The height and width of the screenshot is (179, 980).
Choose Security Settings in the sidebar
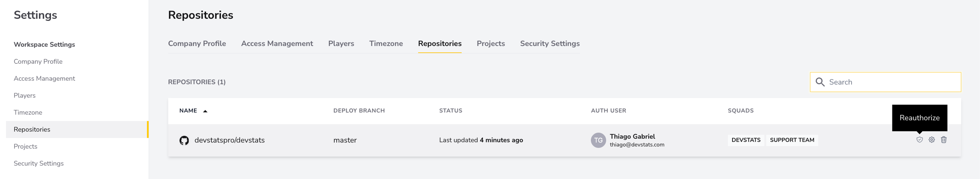(39, 164)
